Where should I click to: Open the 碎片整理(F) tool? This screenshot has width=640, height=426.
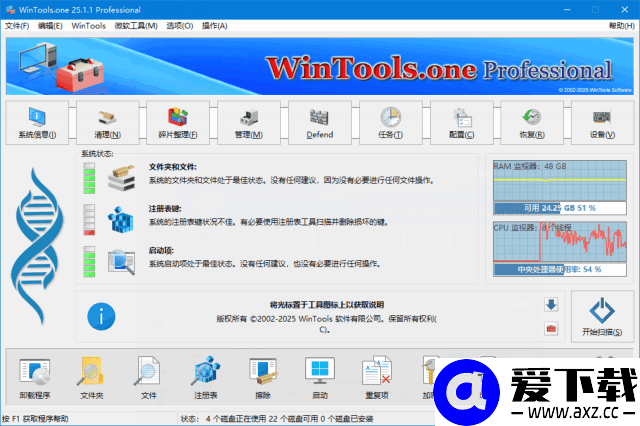tap(178, 123)
